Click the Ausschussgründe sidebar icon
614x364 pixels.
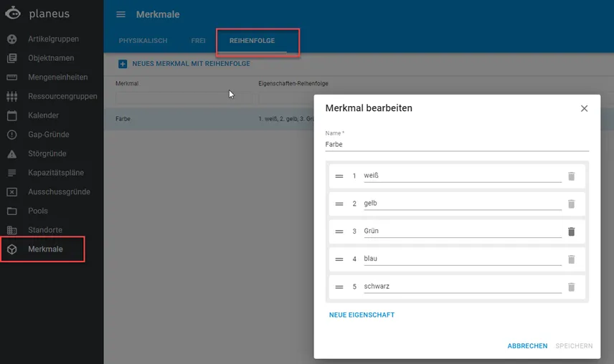coord(12,192)
